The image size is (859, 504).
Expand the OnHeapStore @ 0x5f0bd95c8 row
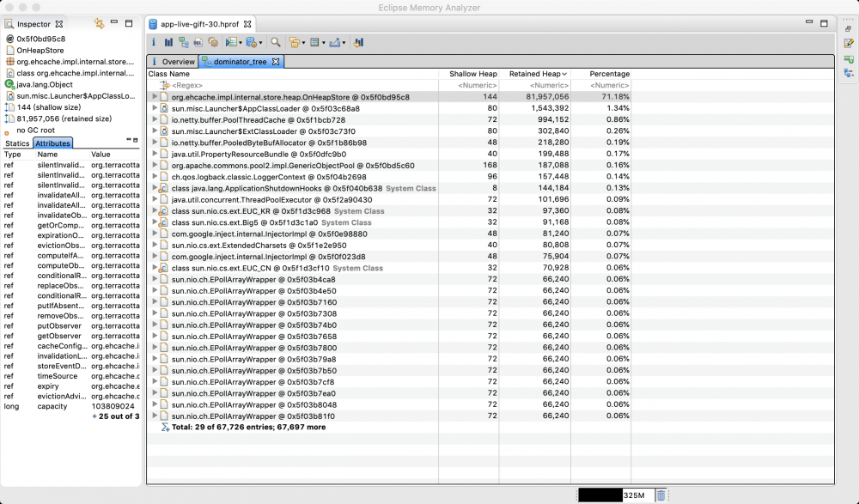155,96
